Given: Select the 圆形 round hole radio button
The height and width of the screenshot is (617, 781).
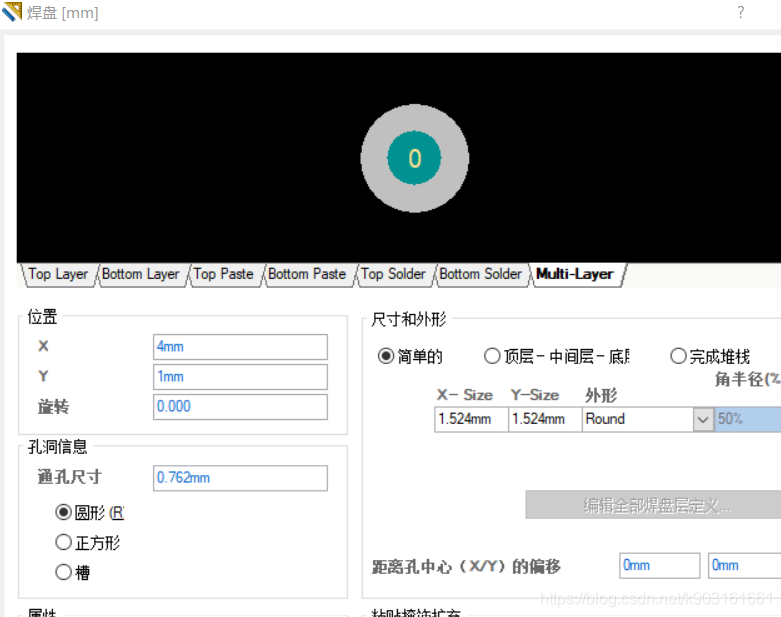Looking at the screenshot, I should [x=63, y=512].
